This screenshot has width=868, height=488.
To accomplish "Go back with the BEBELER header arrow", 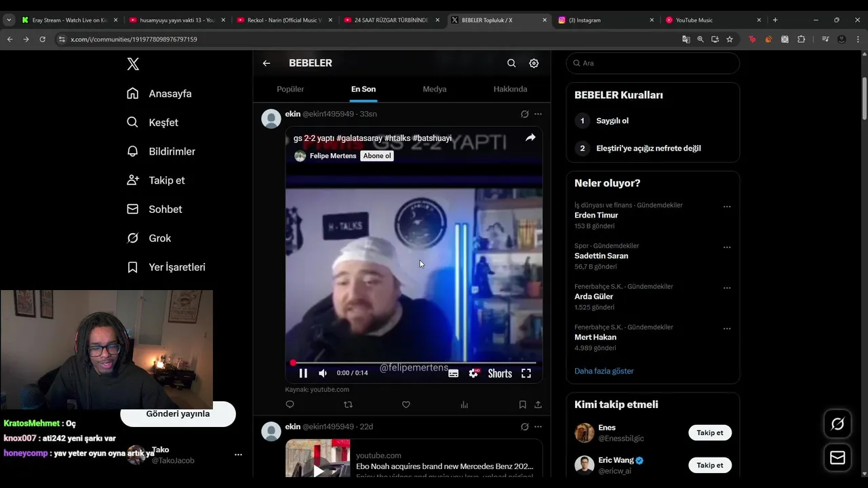I will (x=267, y=63).
